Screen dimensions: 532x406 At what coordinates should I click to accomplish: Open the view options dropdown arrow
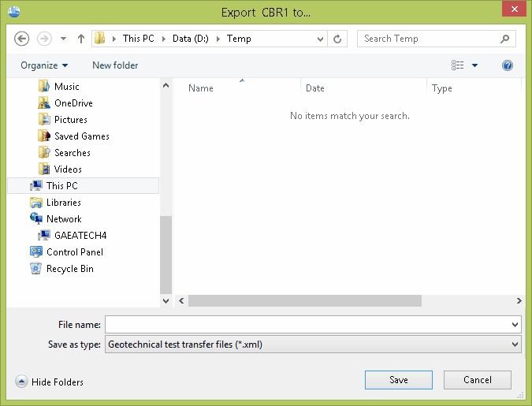coord(475,65)
